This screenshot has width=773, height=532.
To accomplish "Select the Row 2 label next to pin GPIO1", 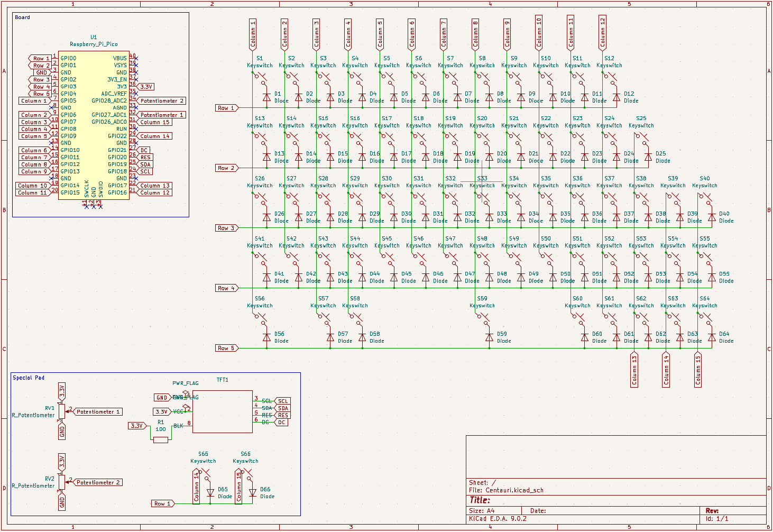I will [40, 66].
